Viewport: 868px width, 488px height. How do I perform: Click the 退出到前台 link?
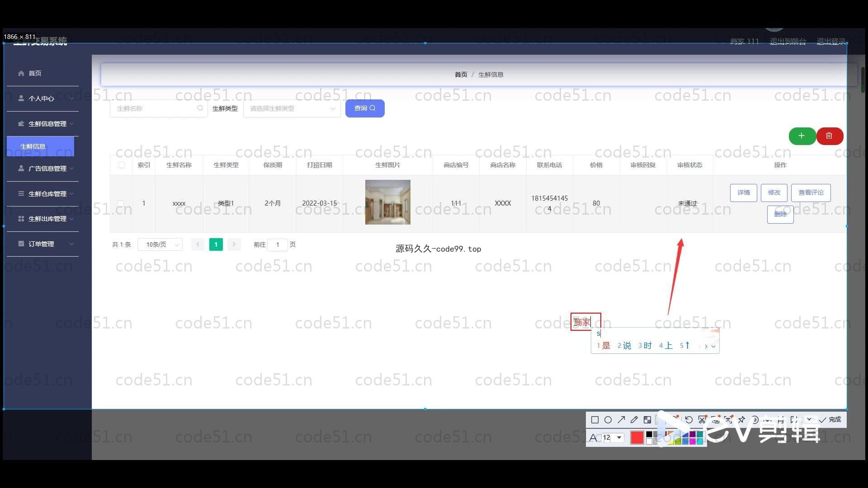pyautogui.click(x=788, y=42)
